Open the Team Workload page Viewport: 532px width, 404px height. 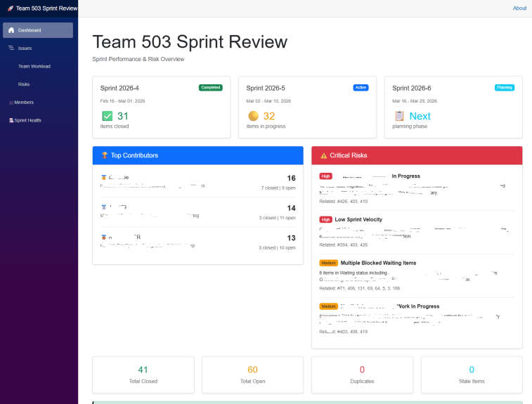tap(34, 67)
